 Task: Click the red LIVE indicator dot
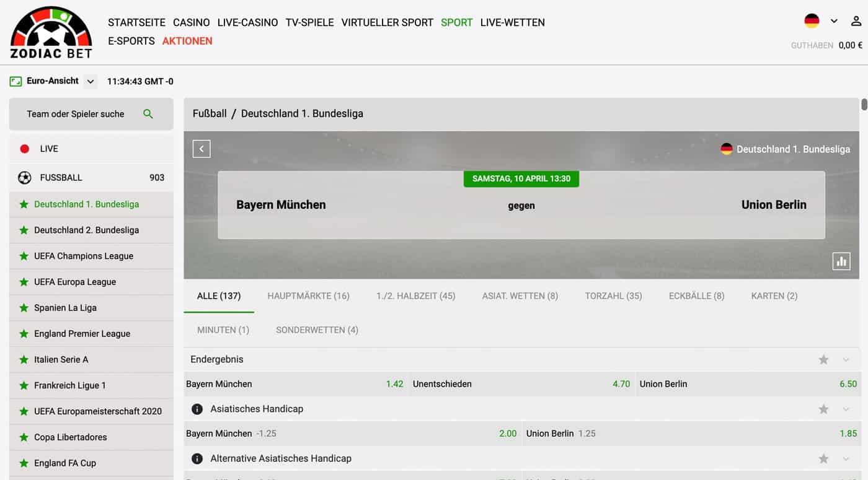click(x=25, y=149)
